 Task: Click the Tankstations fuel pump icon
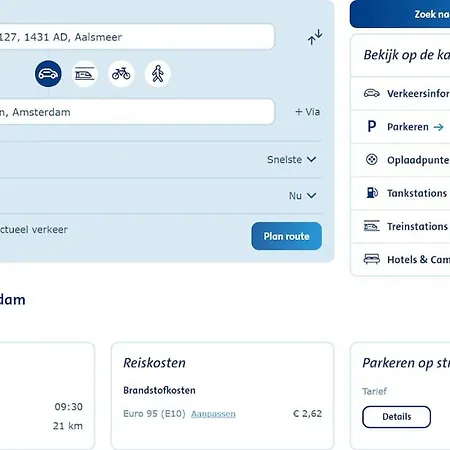[372, 193]
